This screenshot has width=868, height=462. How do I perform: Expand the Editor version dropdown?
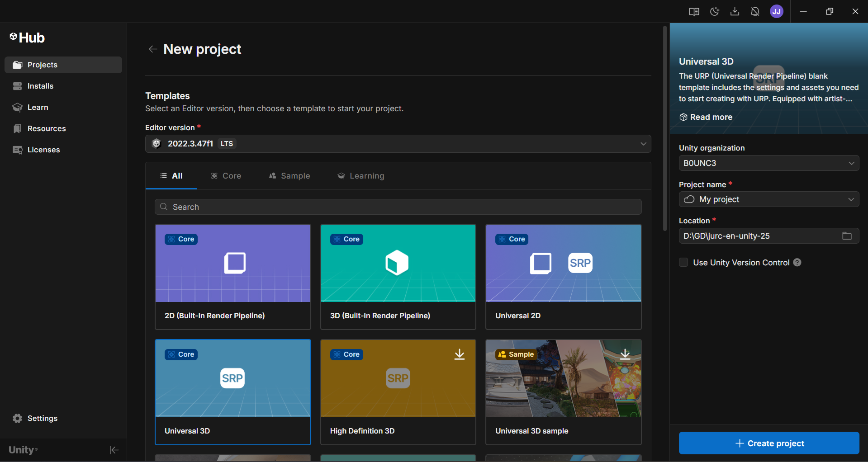click(x=643, y=144)
